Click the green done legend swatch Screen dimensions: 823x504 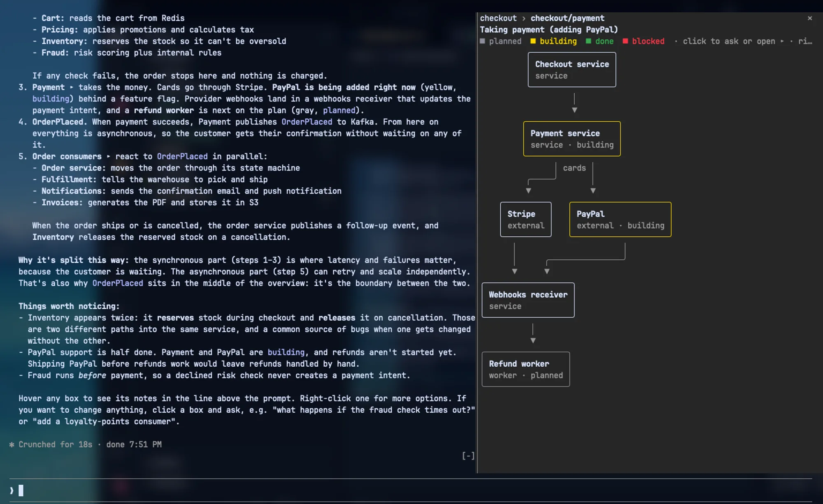point(588,41)
